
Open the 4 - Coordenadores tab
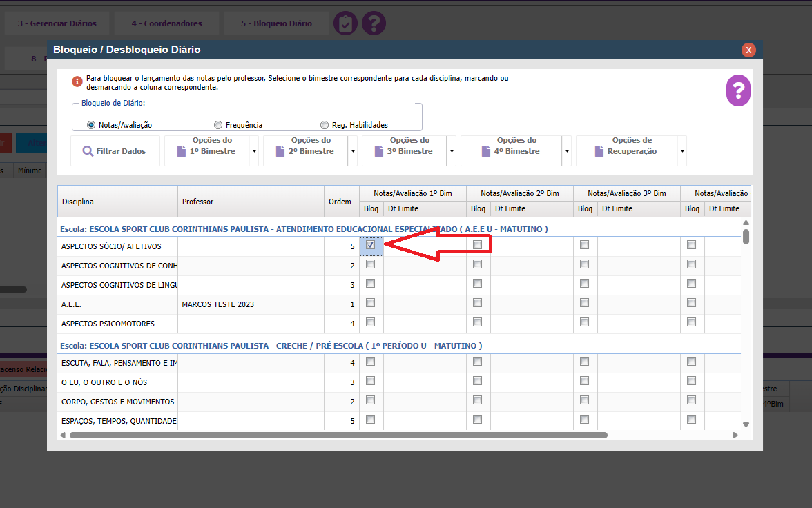click(166, 23)
